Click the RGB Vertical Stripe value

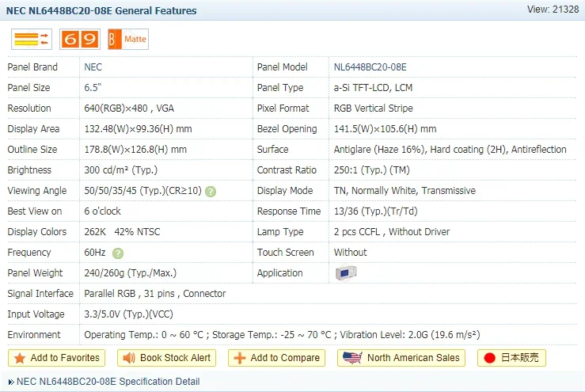click(x=374, y=108)
